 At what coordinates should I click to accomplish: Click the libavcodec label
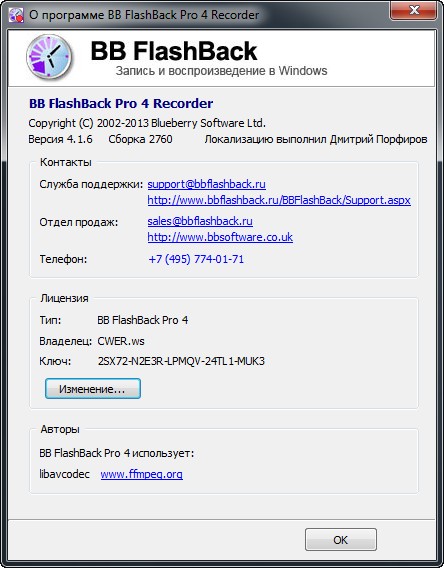(64, 474)
